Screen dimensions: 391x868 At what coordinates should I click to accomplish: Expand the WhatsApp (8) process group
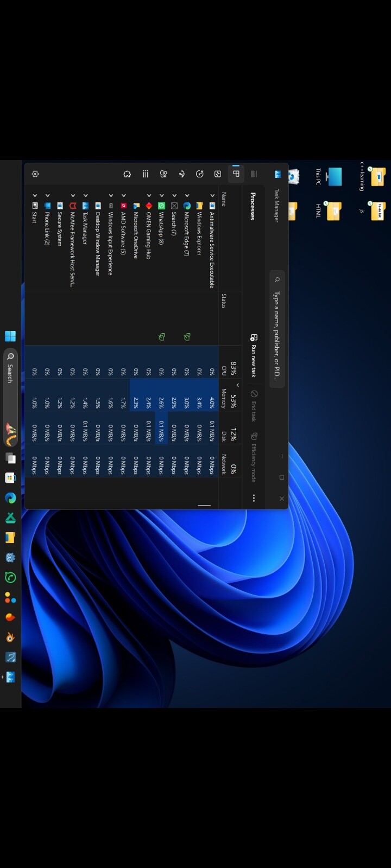tap(161, 195)
